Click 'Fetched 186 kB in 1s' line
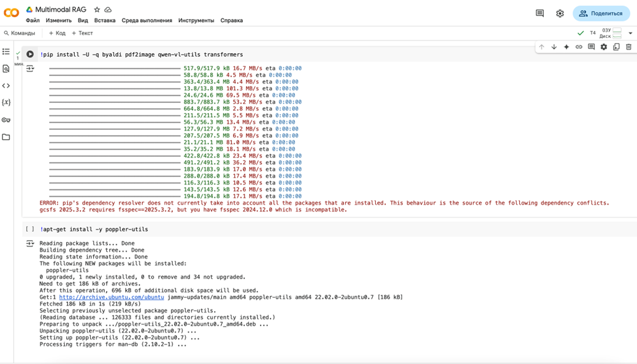 click(x=90, y=304)
